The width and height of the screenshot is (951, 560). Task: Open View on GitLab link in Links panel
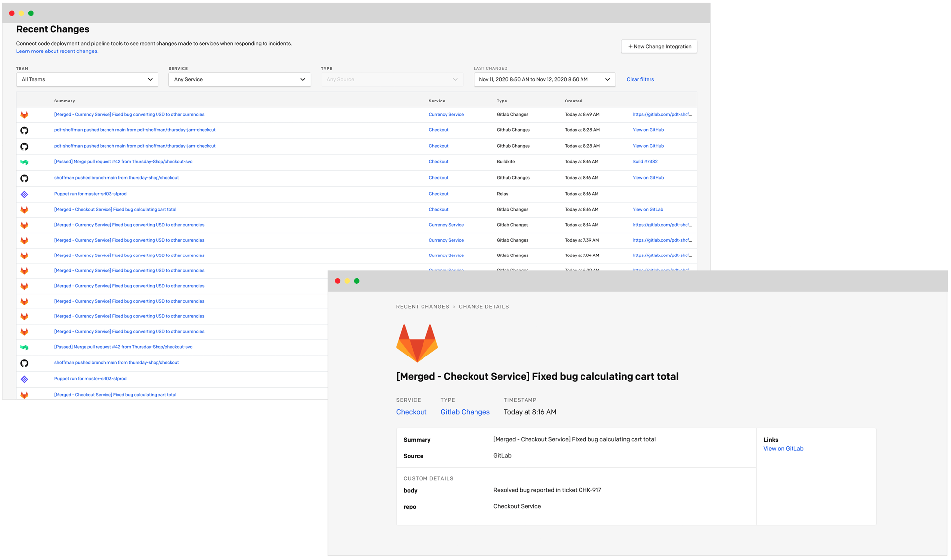click(783, 449)
